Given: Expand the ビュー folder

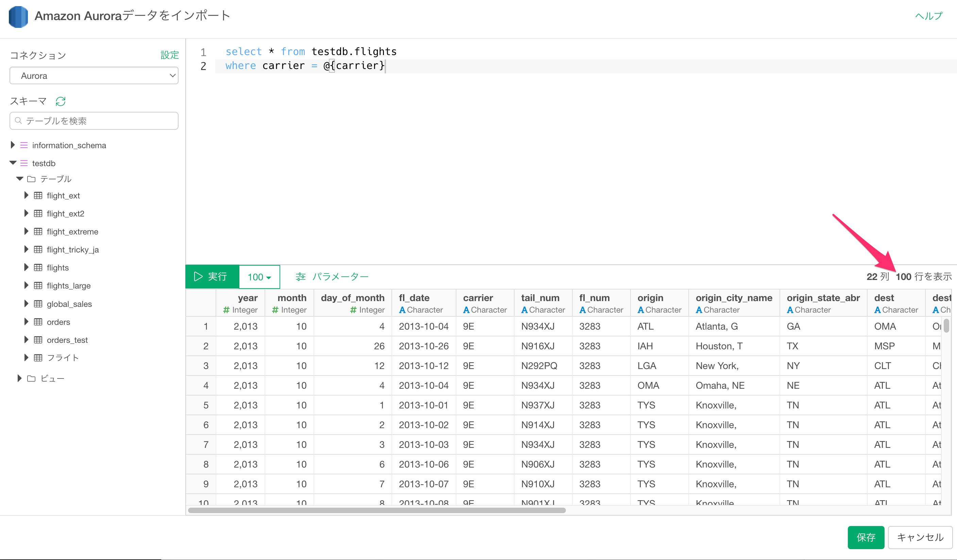Looking at the screenshot, I should [19, 378].
